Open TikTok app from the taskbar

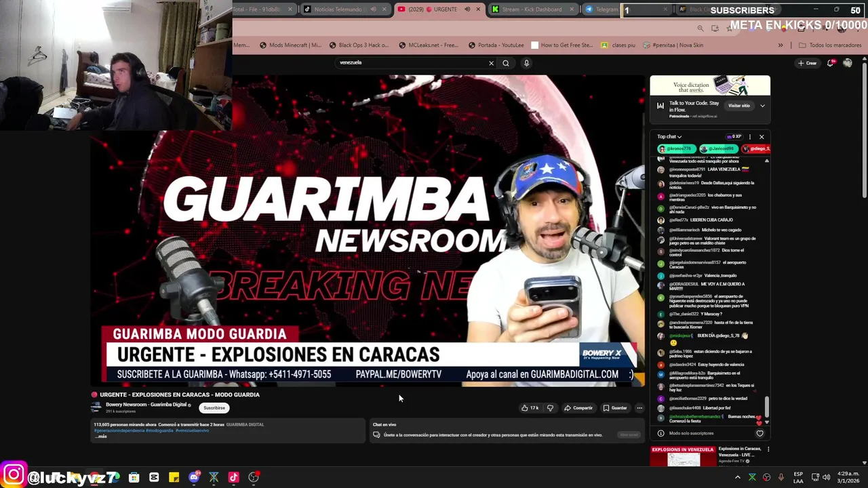coord(233,478)
